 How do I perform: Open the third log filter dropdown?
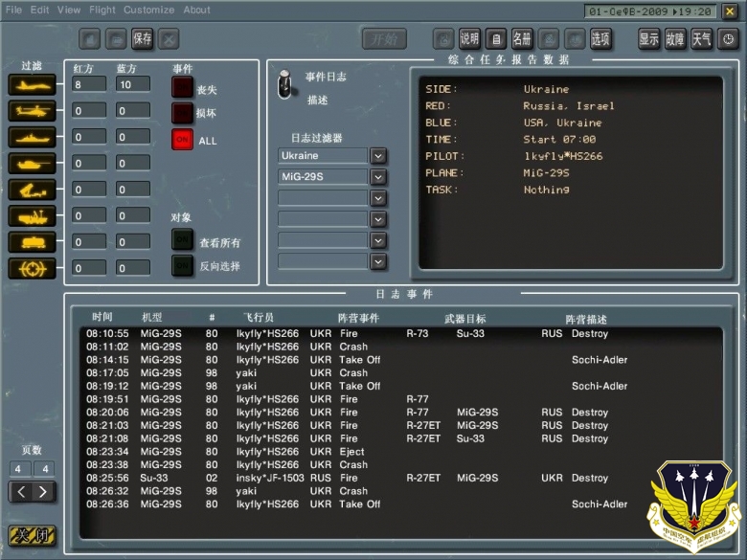378,198
